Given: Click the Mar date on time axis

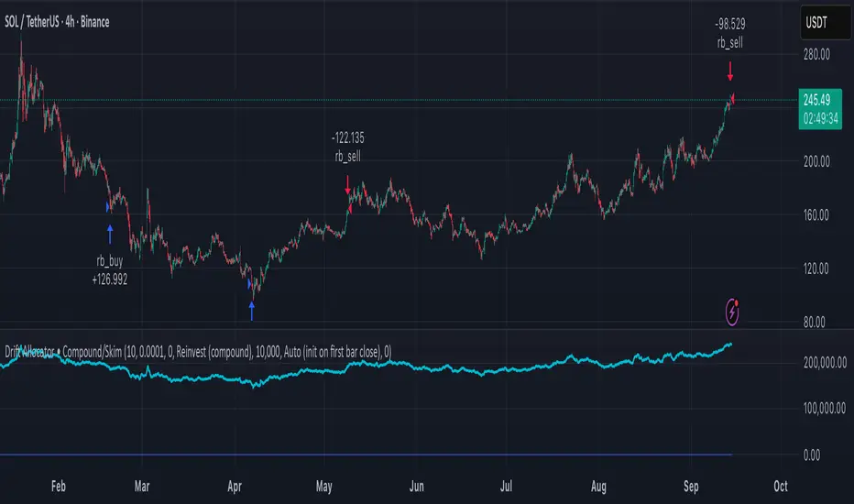Looking at the screenshot, I should pos(142,486).
